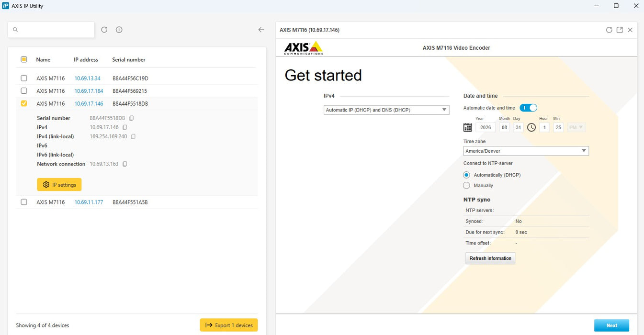This screenshot has width=644, height=335.
Task: Click the Month field 08
Action: tap(504, 127)
